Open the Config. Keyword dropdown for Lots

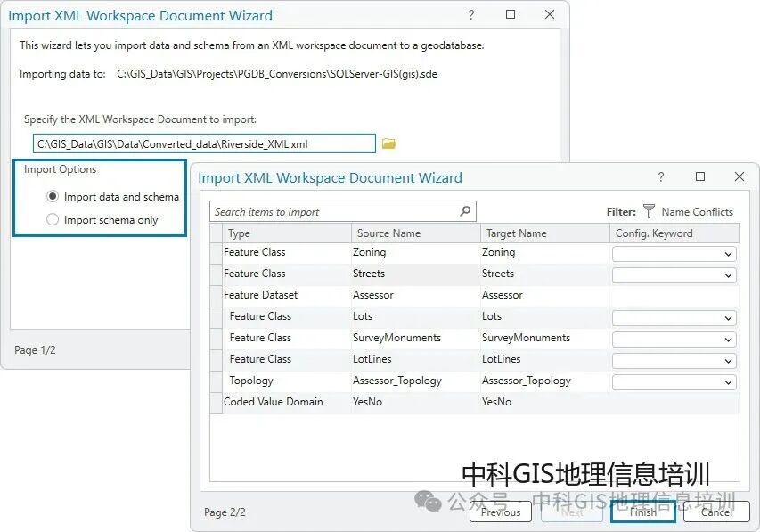pos(674,317)
